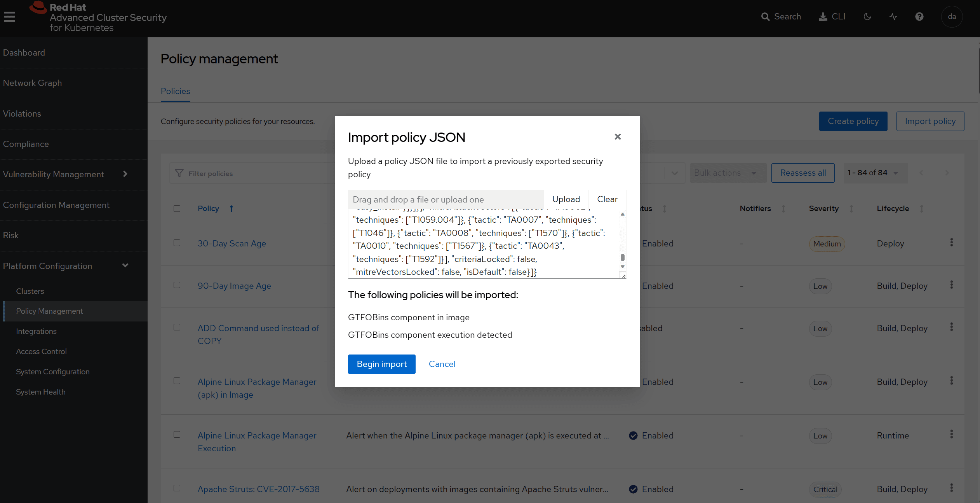Screen dimensions: 980x503
Task: Open kebab menu for Apache Struts row
Action: click(x=951, y=488)
